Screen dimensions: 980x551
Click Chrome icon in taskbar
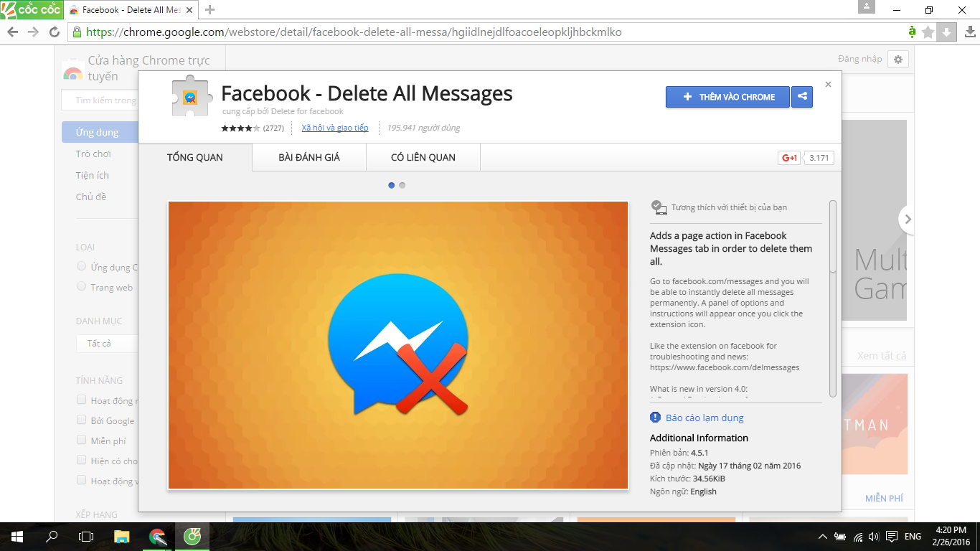[x=157, y=537]
